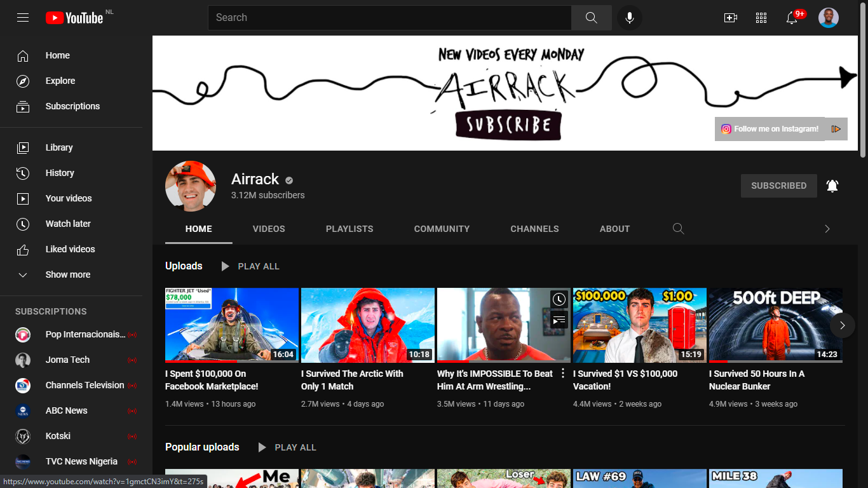Add arm wrestling video to queue
This screenshot has height=488, width=868.
(559, 321)
